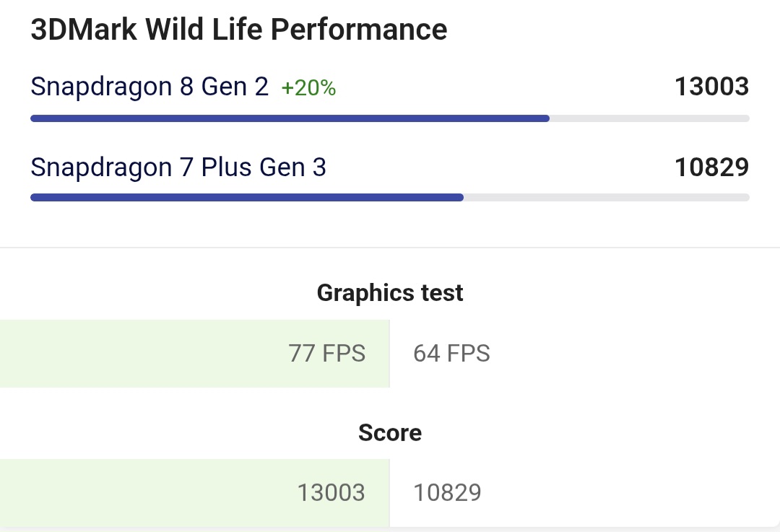This screenshot has width=780, height=532.
Task: Click gray unfilled end of Snapdragon 8 Gen 2 bar
Action: [650, 118]
